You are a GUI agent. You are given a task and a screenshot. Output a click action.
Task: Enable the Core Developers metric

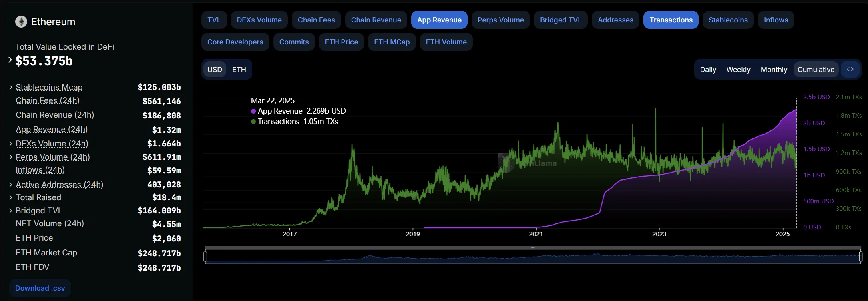point(235,42)
